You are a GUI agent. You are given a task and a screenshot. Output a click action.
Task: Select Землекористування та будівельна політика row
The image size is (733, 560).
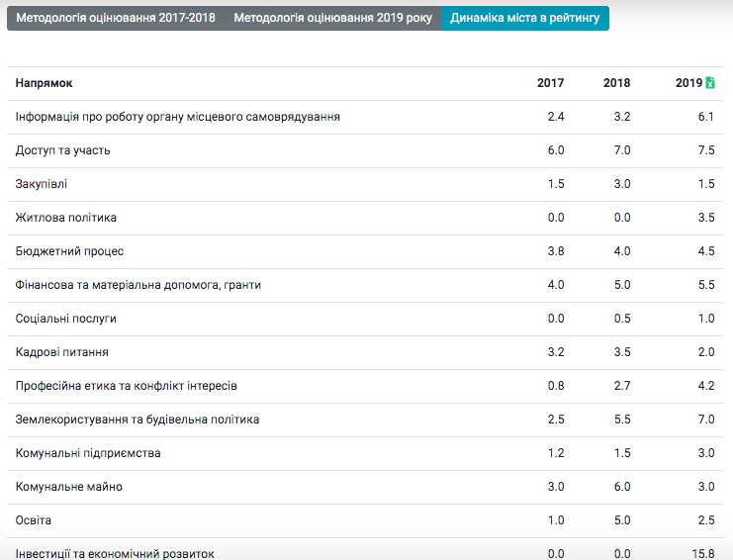366,420
